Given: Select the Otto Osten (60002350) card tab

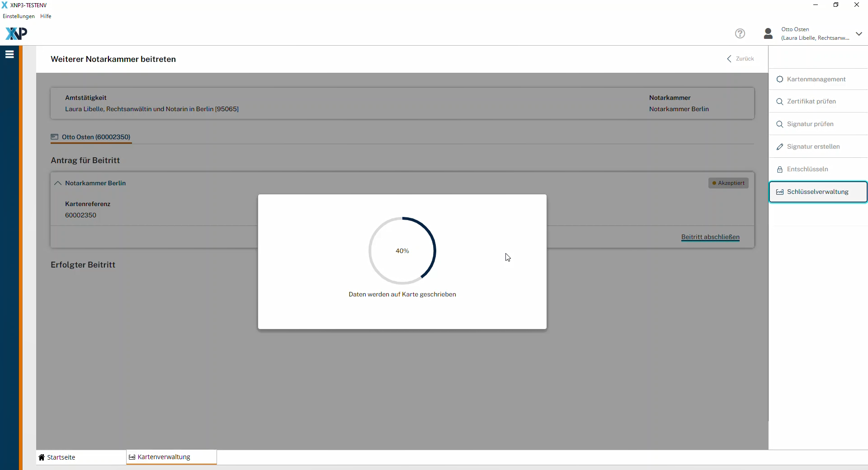Looking at the screenshot, I should (91, 137).
